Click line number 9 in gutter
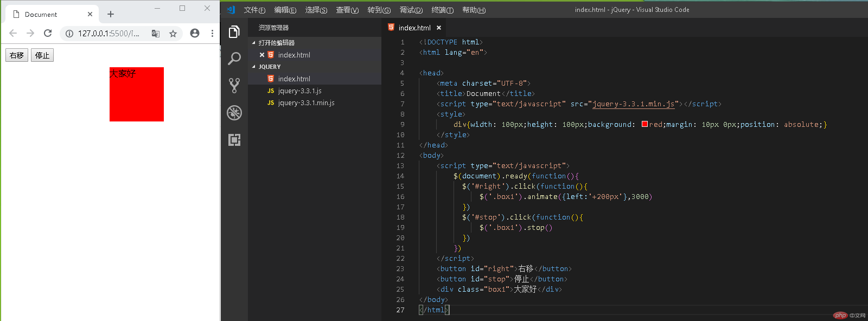Screen dimensions: 868x321 [x=402, y=125]
